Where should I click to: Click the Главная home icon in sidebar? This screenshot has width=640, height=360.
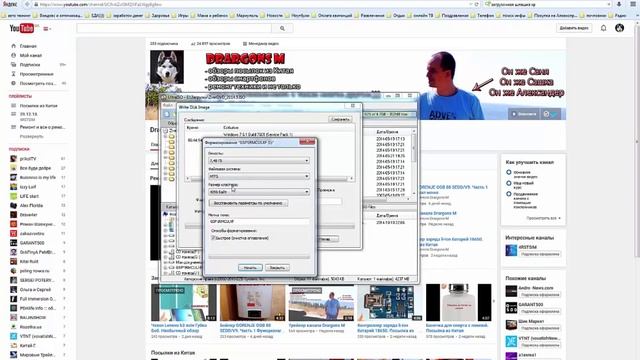pyautogui.click(x=13, y=46)
